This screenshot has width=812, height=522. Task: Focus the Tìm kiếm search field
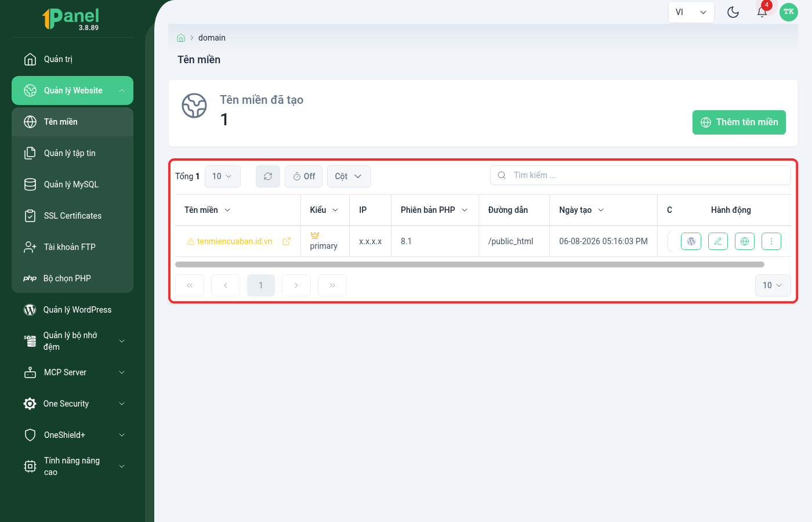[640, 175]
